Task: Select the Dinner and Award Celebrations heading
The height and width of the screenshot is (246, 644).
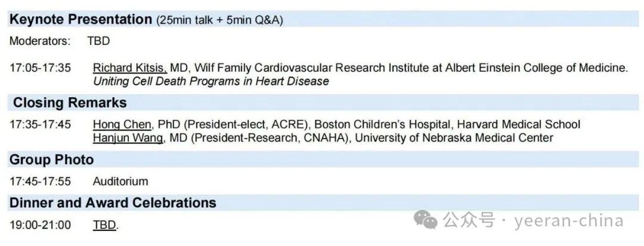Action: click(113, 202)
